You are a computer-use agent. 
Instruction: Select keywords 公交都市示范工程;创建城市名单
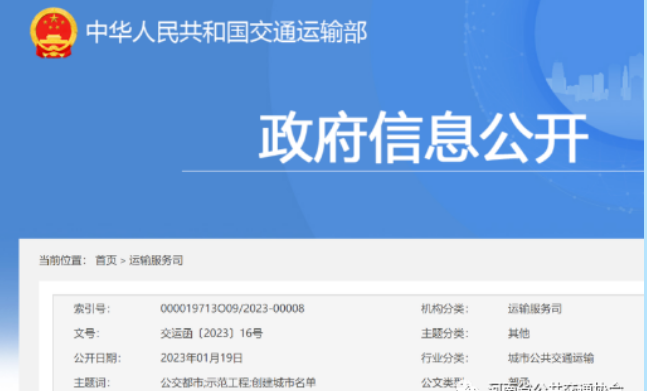pos(238,383)
